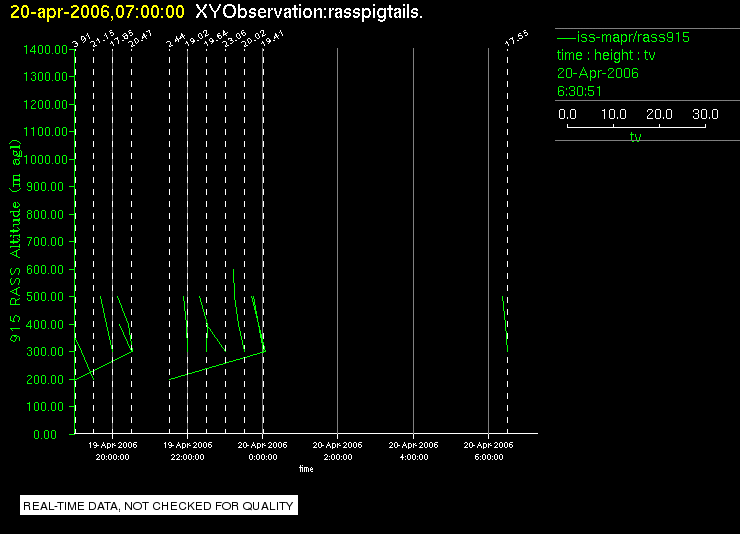The image size is (740, 534).
Task: Click the profile value label '19.64'
Action: point(215,39)
